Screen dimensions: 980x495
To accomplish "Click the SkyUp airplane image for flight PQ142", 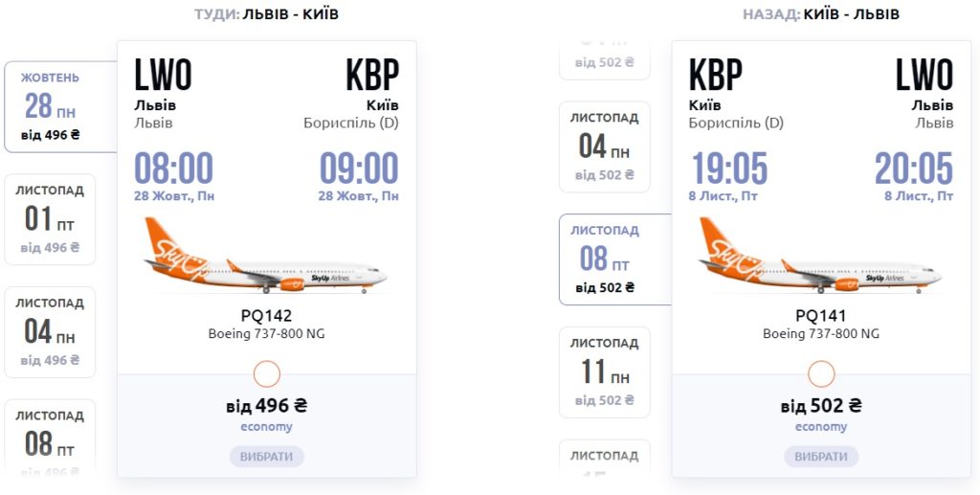I will [266, 256].
